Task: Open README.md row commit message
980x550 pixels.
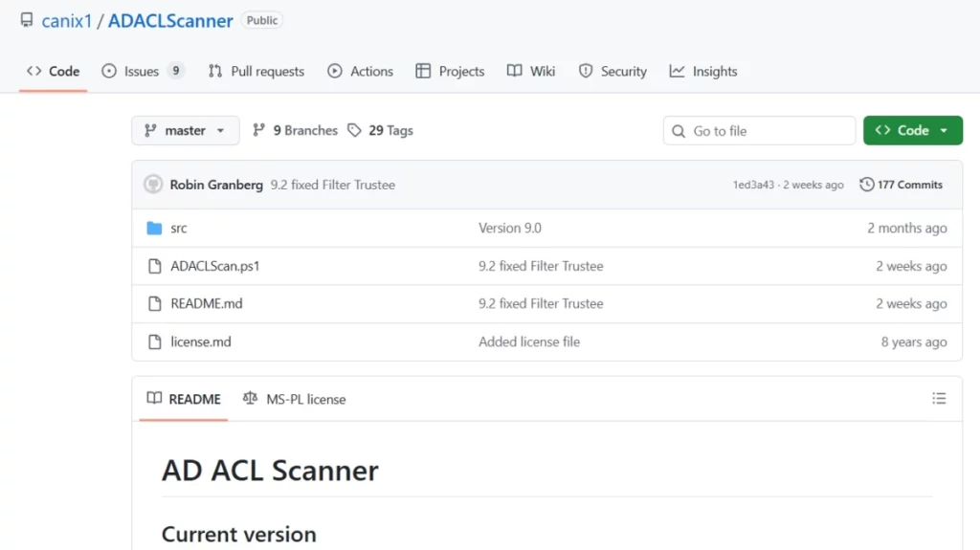Action: click(x=541, y=304)
